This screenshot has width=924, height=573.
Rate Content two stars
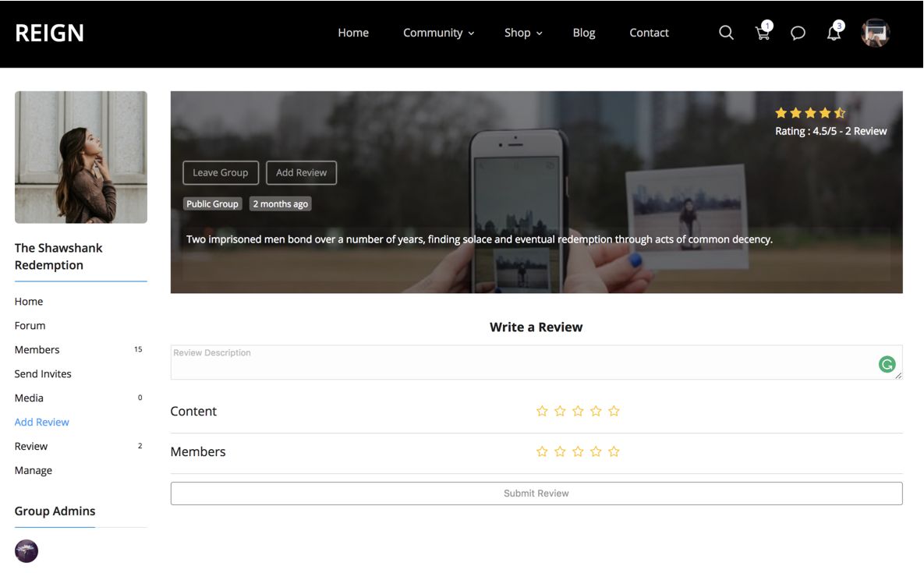pyautogui.click(x=560, y=411)
